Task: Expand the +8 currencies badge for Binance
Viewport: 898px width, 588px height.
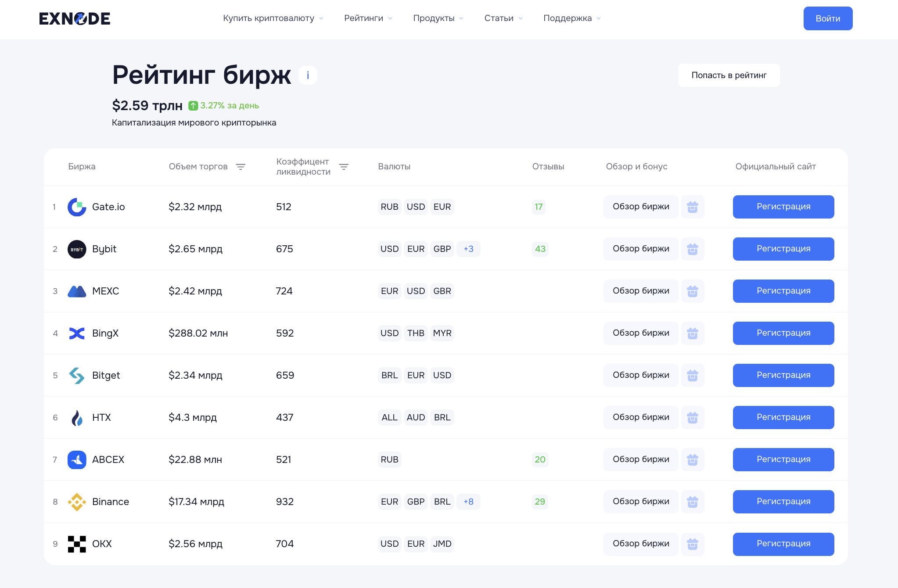Action: (x=468, y=502)
